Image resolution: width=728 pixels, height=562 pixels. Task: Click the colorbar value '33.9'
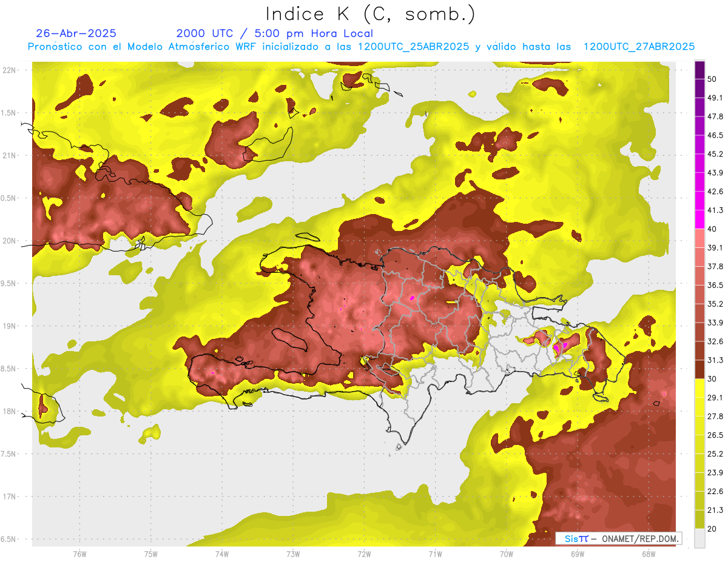(x=715, y=323)
